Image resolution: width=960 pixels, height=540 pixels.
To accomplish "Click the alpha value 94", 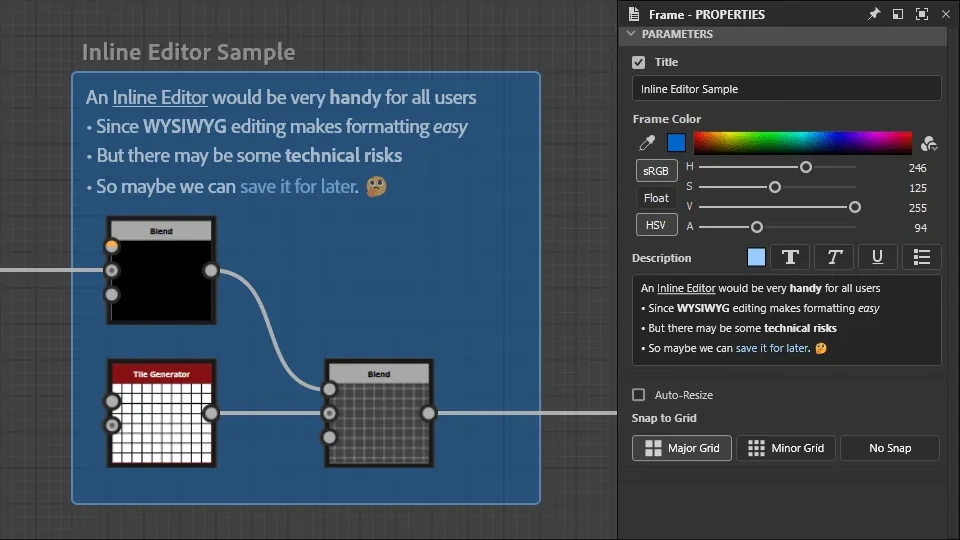I will [920, 228].
